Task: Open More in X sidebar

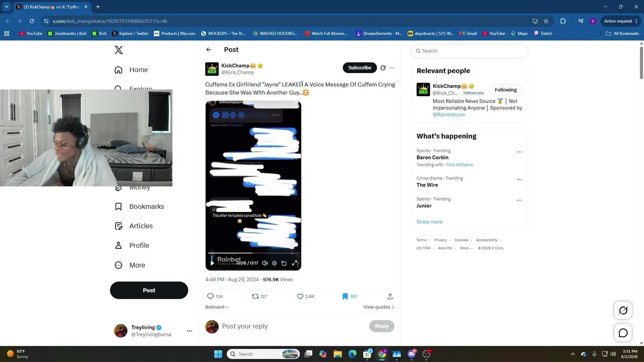Action: tap(130, 265)
